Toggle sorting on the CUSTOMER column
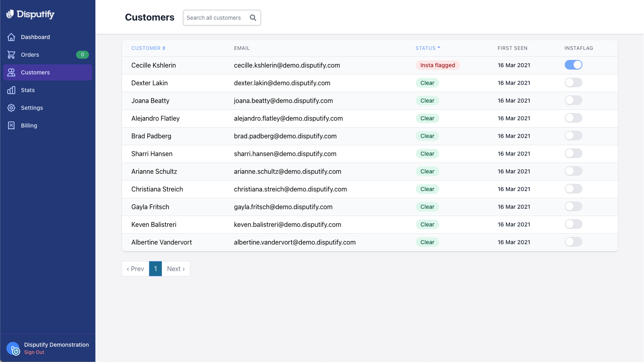644x362 pixels. tap(148, 48)
